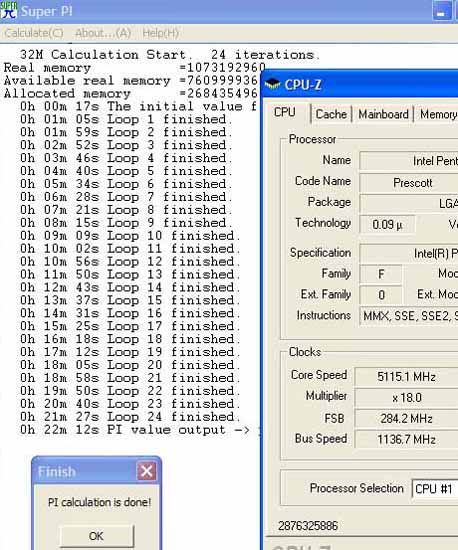The image size is (458, 550).
Task: Click the CPU-Z chip icon in title bar
Action: point(272,84)
